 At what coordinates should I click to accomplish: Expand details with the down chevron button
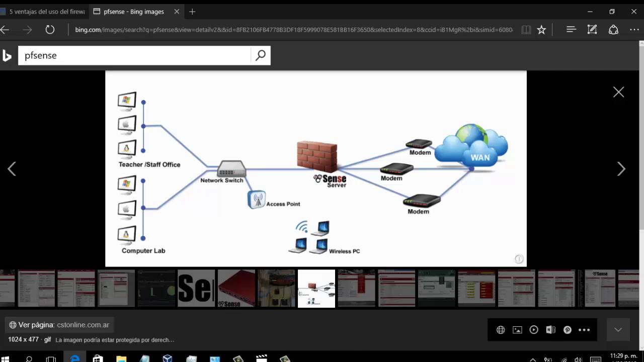tap(618, 330)
